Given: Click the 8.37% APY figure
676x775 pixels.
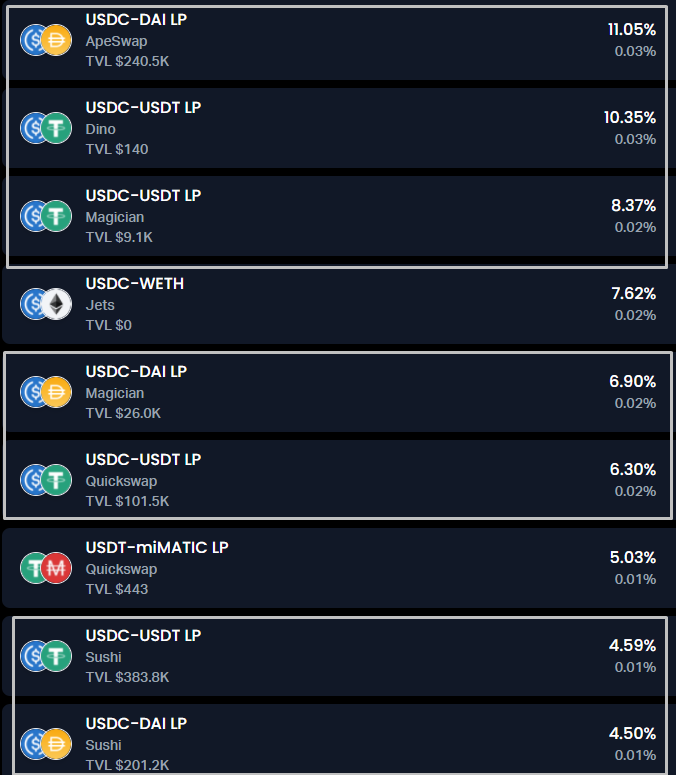Looking at the screenshot, I should [x=633, y=205].
